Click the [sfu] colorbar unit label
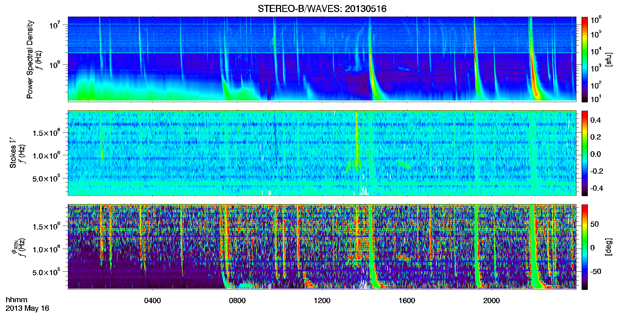644x332 pixels. [x=609, y=60]
